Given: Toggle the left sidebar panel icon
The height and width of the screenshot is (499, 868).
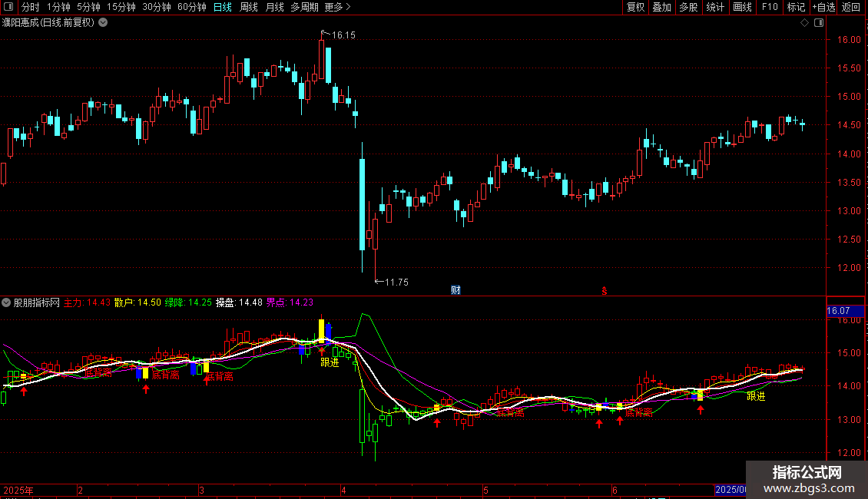Looking at the screenshot, I should pos(8,7).
